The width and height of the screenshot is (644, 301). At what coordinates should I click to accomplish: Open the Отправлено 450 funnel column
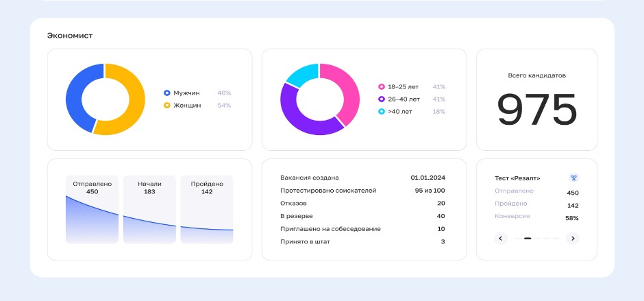92,209
